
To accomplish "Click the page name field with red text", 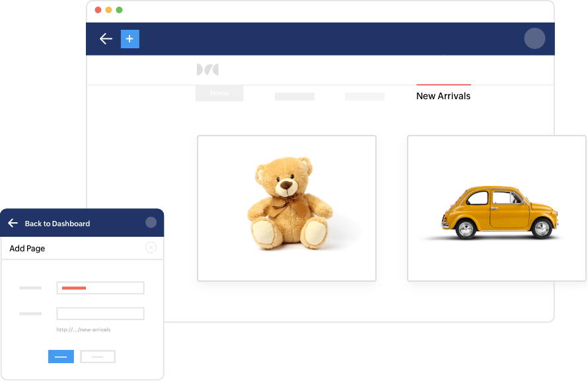I will tap(100, 288).
